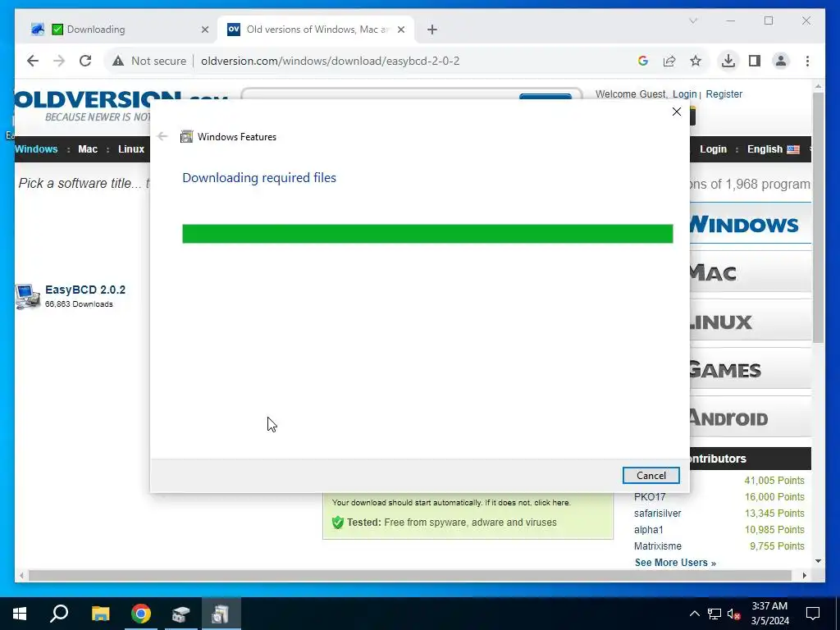Image resolution: width=840 pixels, height=630 pixels.
Task: Expand the tab search chevron
Action: (693, 21)
